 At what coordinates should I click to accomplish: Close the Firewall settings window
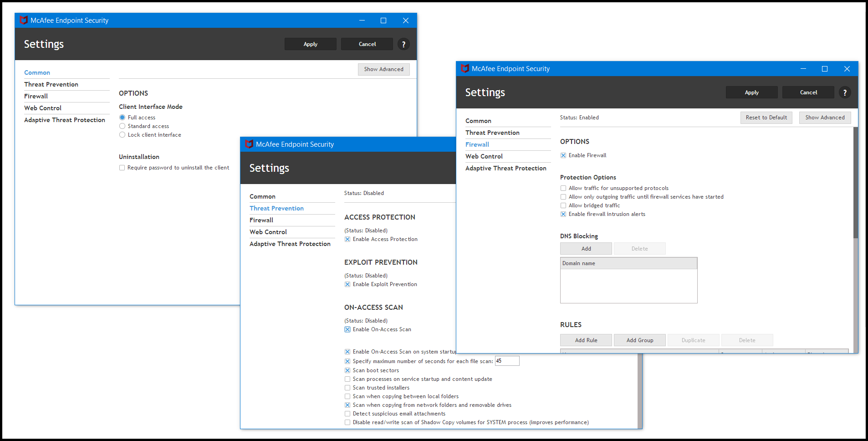pyautogui.click(x=847, y=69)
